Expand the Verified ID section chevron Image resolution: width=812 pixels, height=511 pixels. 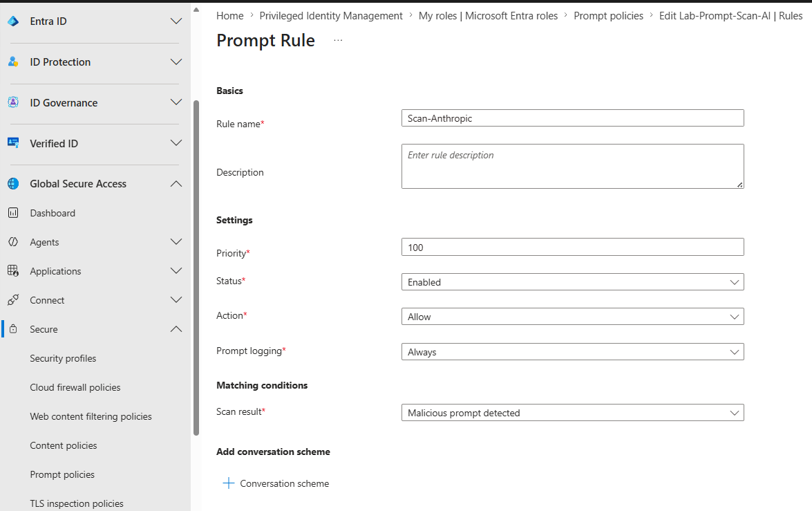tap(176, 142)
